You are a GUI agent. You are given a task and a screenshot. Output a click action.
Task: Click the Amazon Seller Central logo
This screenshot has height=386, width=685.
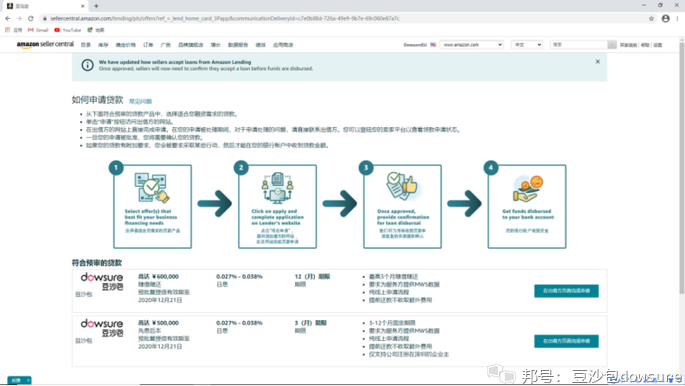(45, 45)
